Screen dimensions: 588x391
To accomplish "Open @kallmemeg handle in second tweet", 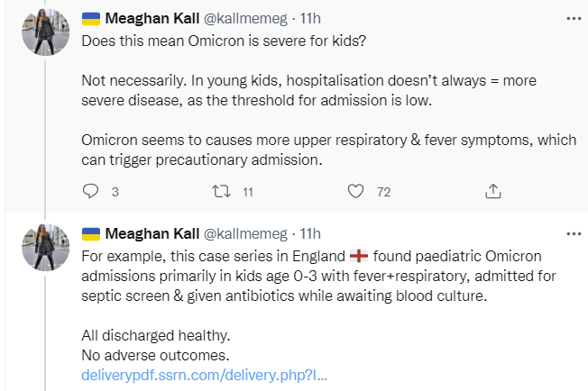I will tap(245, 233).
